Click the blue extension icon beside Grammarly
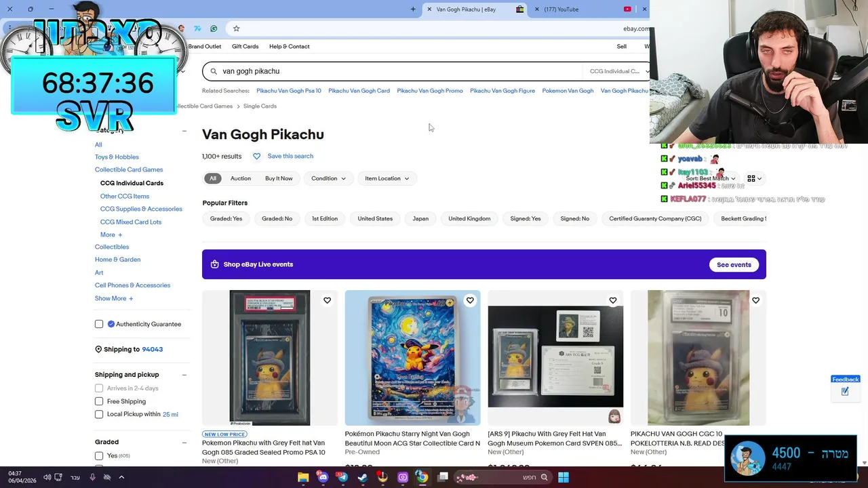 (197, 28)
